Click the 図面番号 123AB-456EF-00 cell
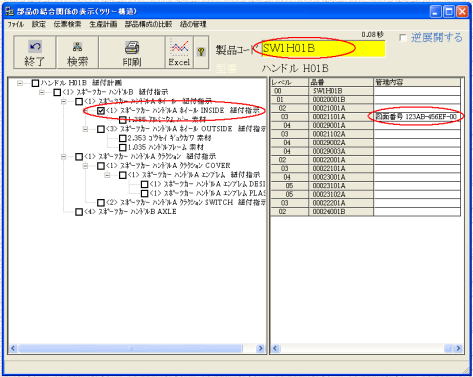 tap(417, 117)
